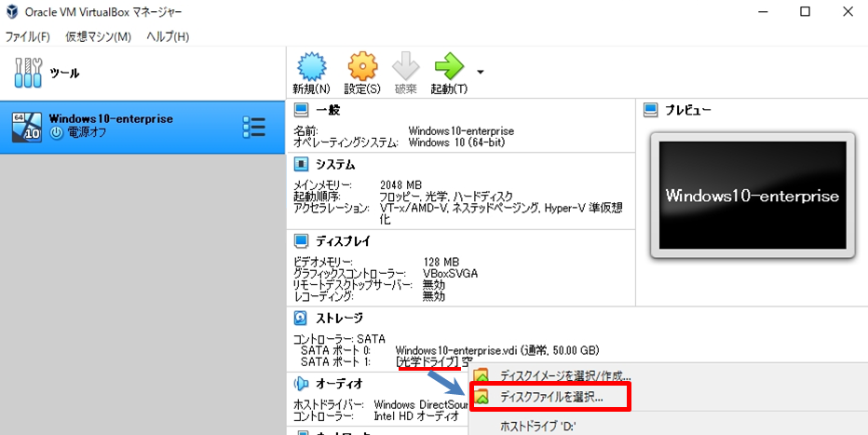Click the オーディオ speaker icon
Viewport: 868px width, 435px height.
pyautogui.click(x=301, y=384)
